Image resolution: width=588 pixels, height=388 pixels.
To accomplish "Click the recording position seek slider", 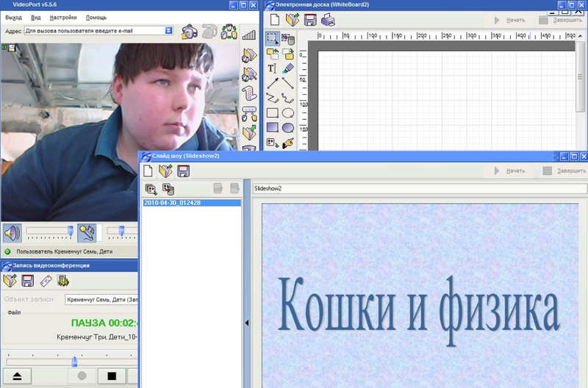I will (x=74, y=362).
